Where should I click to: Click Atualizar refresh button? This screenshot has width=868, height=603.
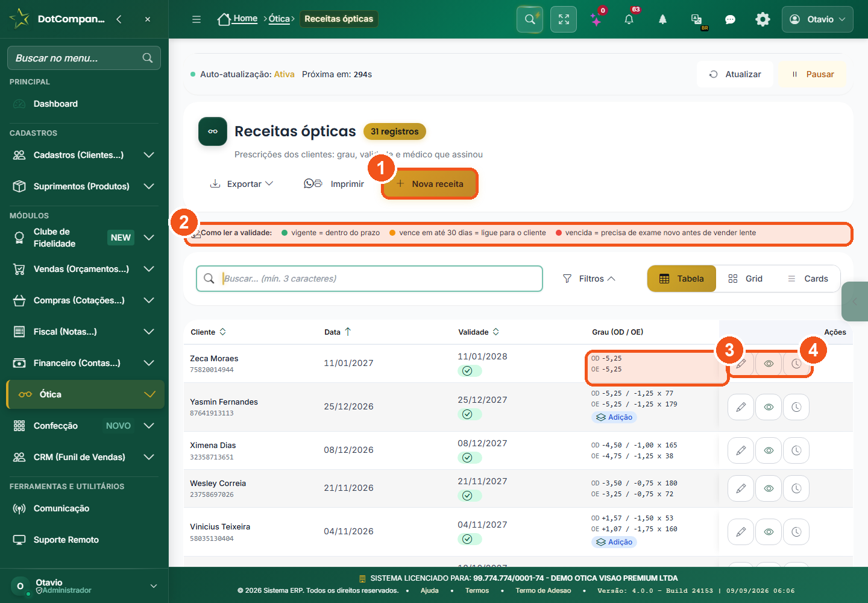point(735,74)
